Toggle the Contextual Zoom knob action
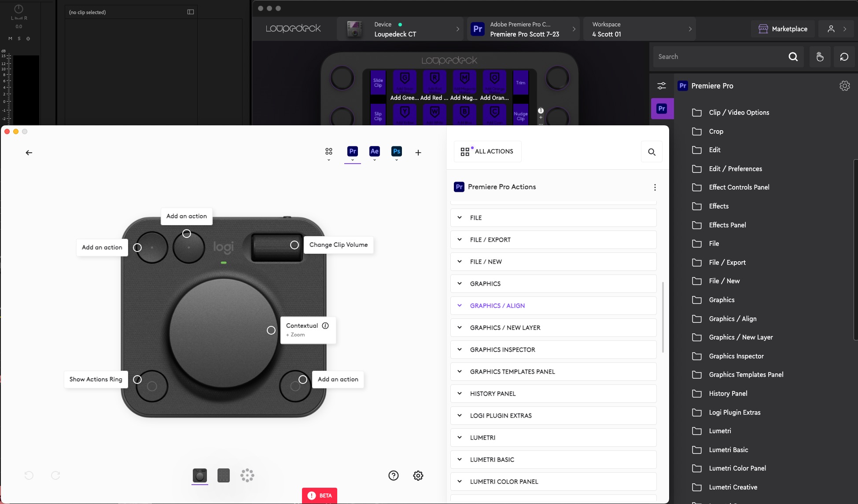858x504 pixels. click(x=271, y=330)
